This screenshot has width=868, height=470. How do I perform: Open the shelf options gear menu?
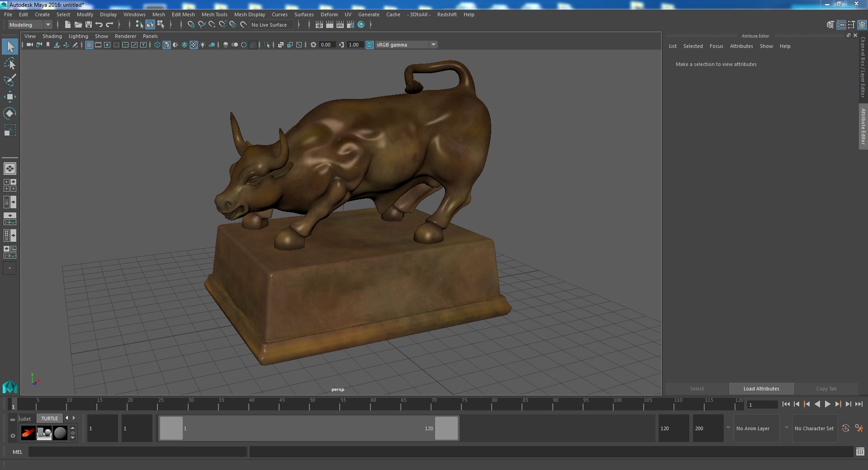(x=13, y=436)
